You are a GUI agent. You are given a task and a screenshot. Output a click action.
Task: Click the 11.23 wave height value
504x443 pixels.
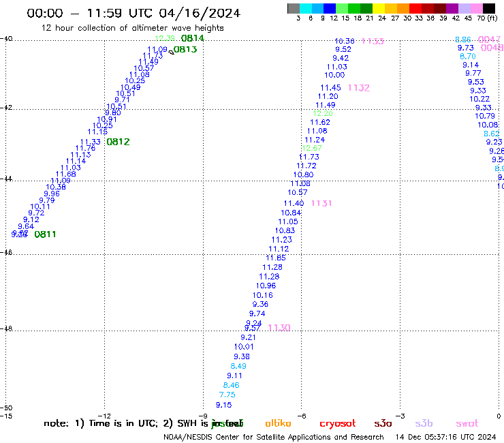(281, 240)
